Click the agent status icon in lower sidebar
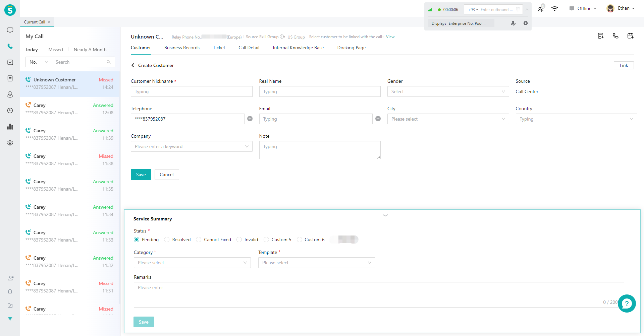 10,278
